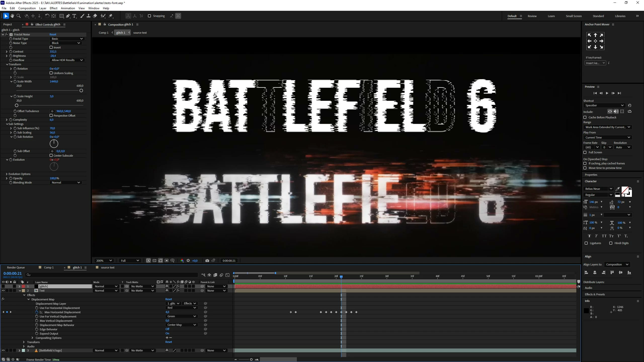The height and width of the screenshot is (362, 644).
Task: Select the Rectangle shape tool
Action: coord(61,16)
